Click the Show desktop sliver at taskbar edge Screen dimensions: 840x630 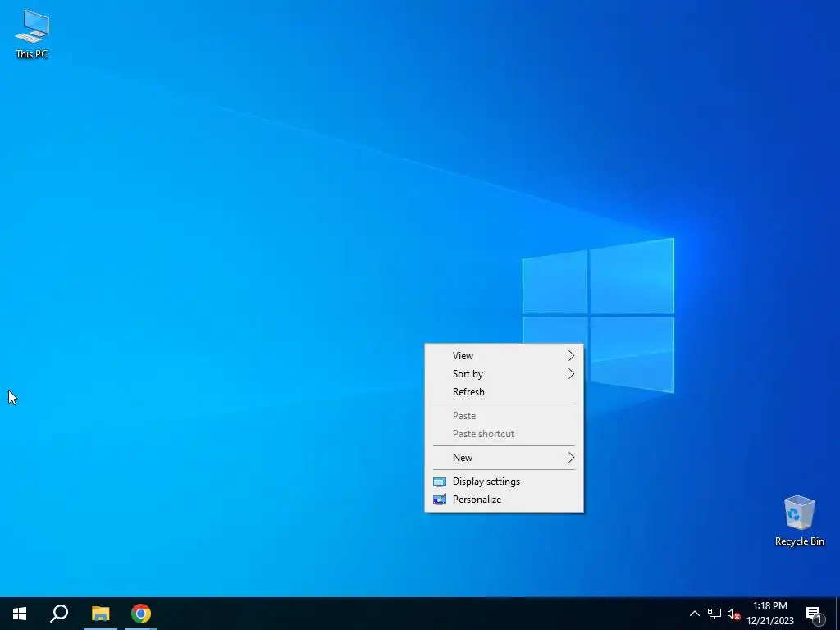coord(838,614)
